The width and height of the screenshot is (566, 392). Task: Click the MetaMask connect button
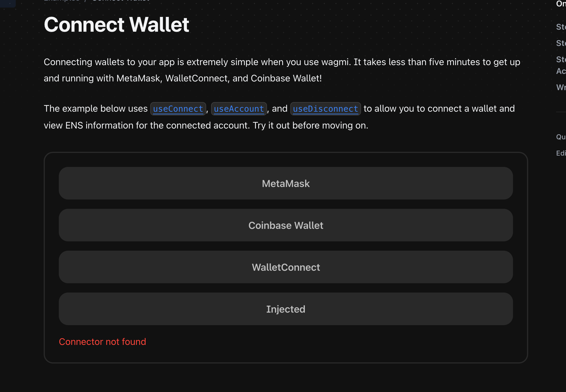coord(285,183)
